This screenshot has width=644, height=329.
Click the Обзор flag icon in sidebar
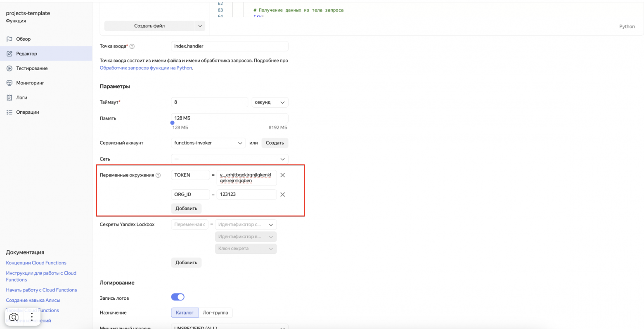tap(9, 39)
